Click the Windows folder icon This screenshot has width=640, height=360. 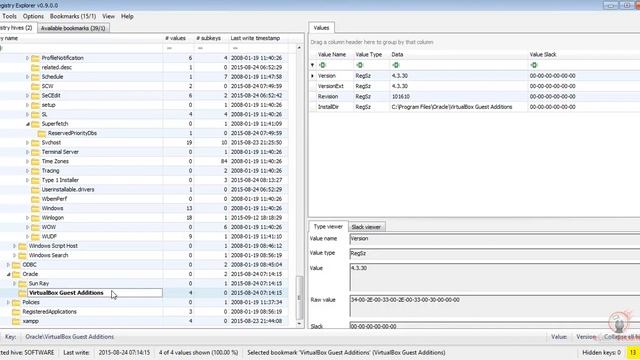36,208
